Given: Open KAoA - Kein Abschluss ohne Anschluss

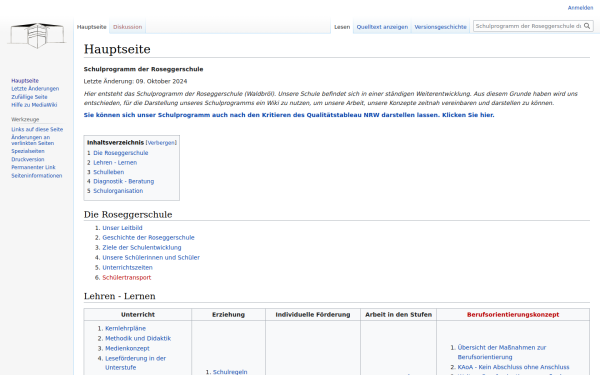Looking at the screenshot, I should [513, 367].
